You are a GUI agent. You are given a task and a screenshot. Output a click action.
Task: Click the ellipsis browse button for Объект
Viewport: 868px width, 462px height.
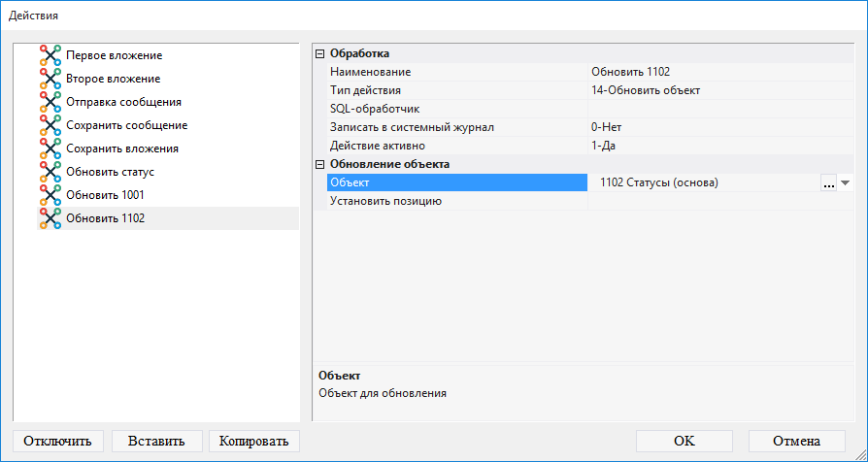(828, 183)
